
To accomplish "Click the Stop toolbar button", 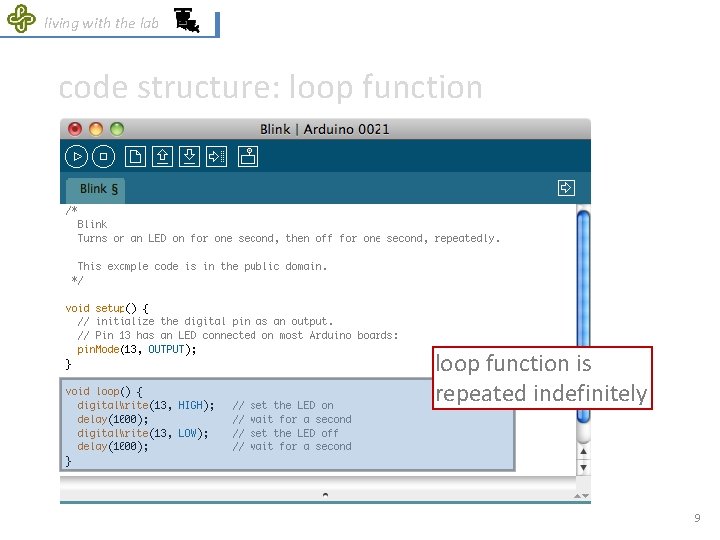I will coord(104,157).
